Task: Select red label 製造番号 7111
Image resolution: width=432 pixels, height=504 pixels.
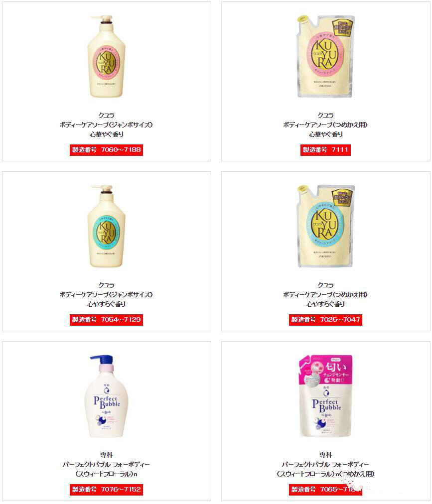Action: click(x=325, y=150)
